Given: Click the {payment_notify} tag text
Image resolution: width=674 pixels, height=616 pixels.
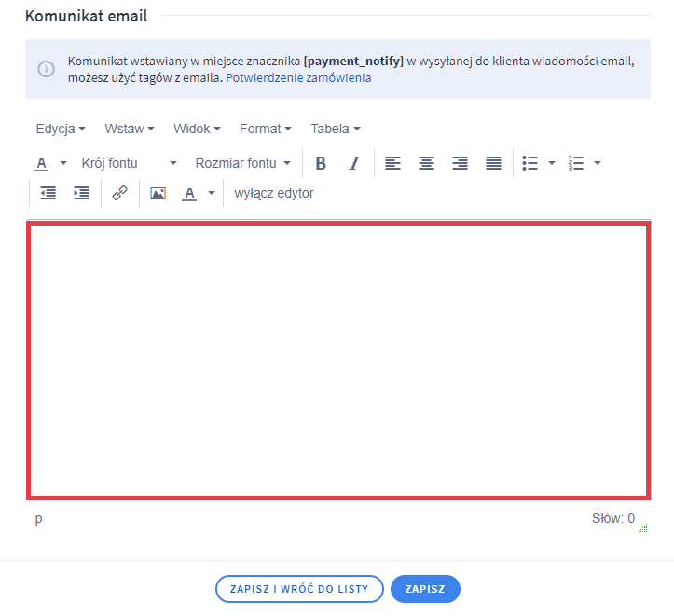Looking at the screenshot, I should coord(353,62).
